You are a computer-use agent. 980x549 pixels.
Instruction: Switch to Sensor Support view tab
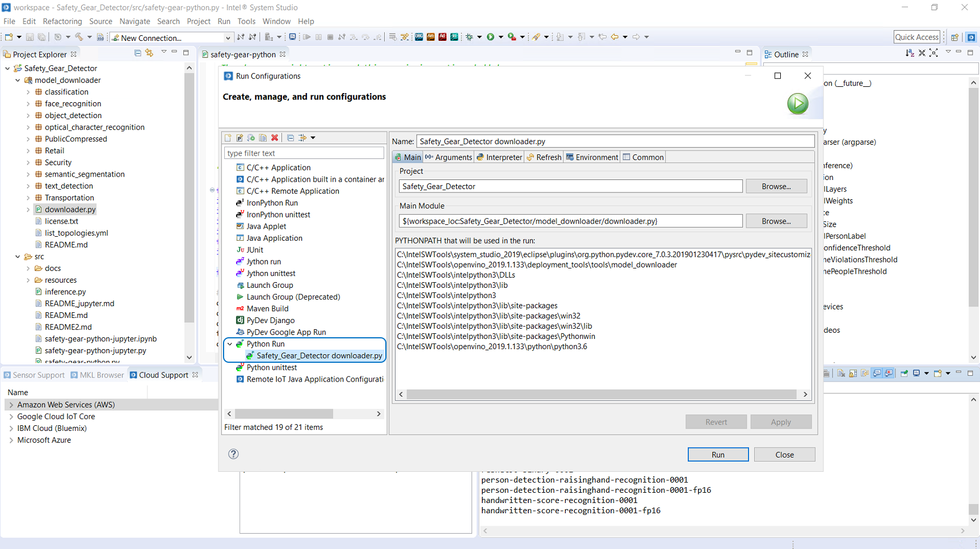point(34,375)
